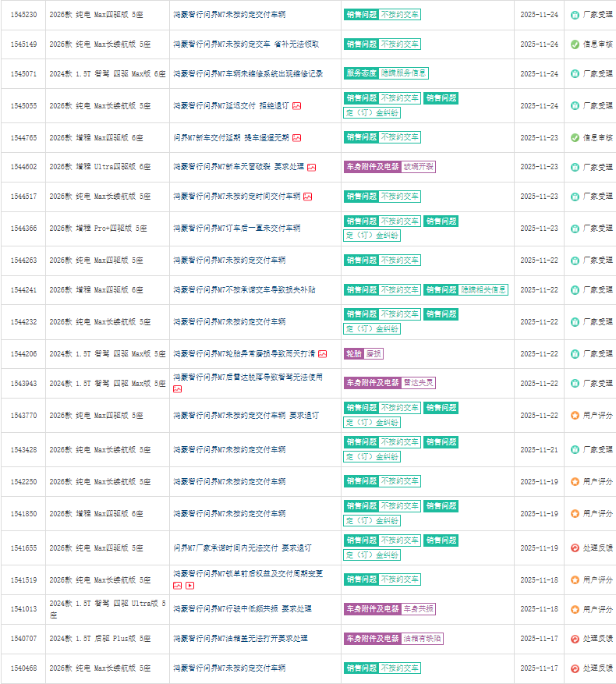This screenshot has height=684, width=616.
Task: View photo icon for complaint 1544602
Action: click(312, 167)
